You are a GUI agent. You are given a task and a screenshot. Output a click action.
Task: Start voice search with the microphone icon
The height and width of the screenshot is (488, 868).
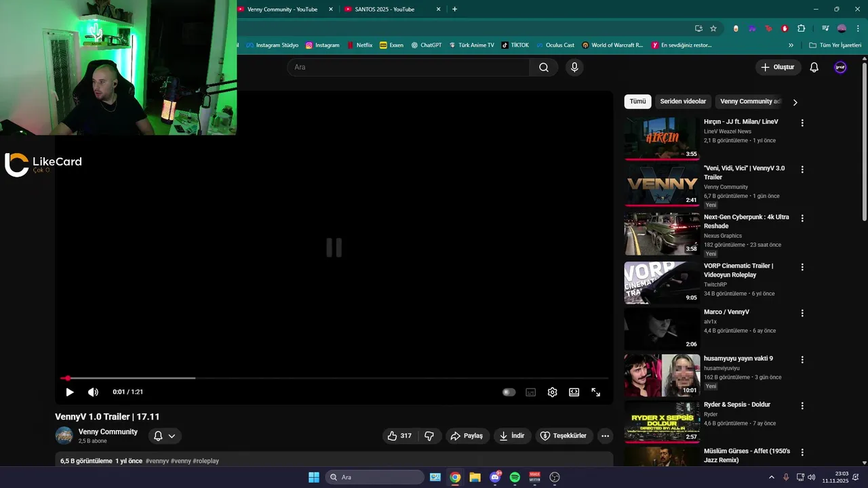click(574, 67)
